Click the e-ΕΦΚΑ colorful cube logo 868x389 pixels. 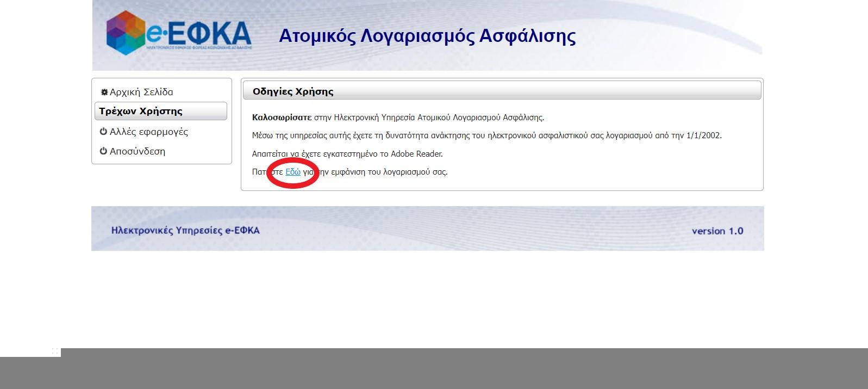126,33
